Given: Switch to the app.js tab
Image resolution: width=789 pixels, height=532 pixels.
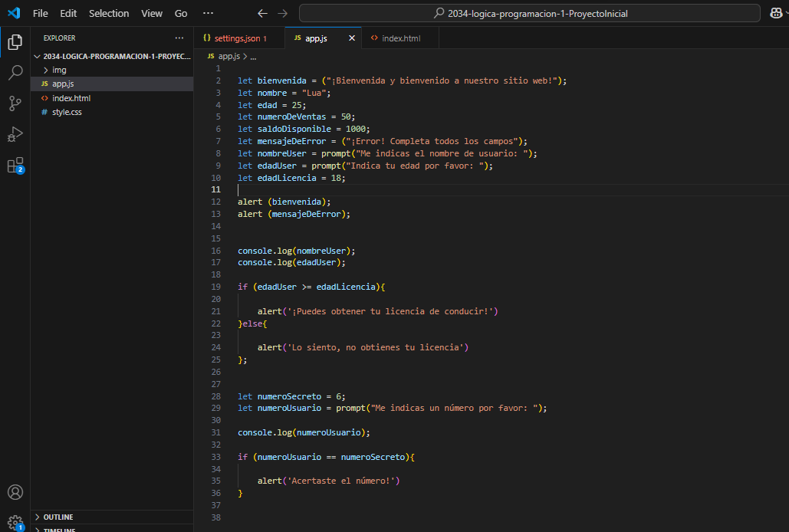Looking at the screenshot, I should point(323,38).
